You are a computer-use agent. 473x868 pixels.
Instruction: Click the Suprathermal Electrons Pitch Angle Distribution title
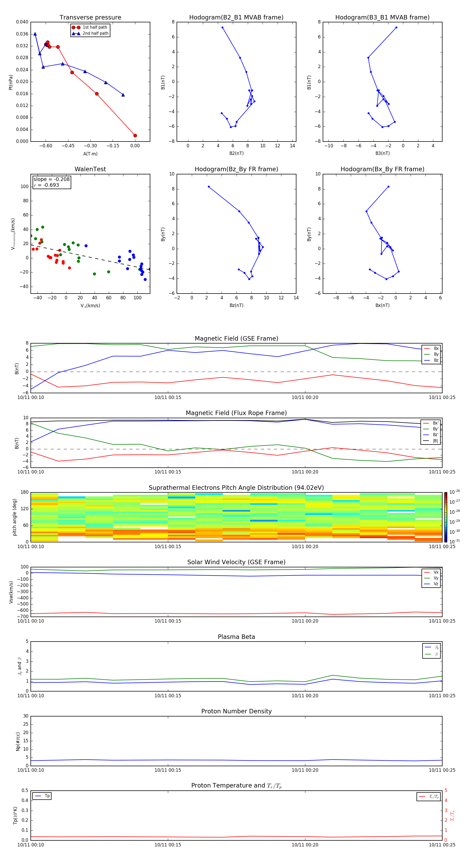point(236,488)
